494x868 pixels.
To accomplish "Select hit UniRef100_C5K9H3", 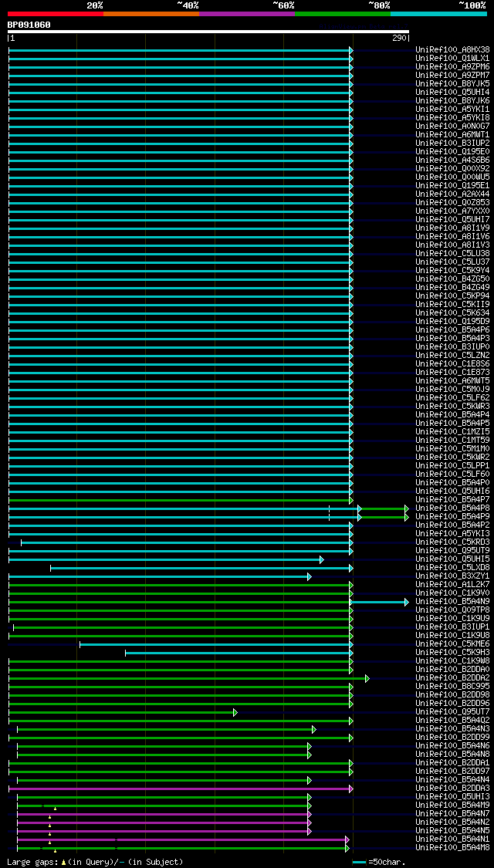I will pos(452,652).
